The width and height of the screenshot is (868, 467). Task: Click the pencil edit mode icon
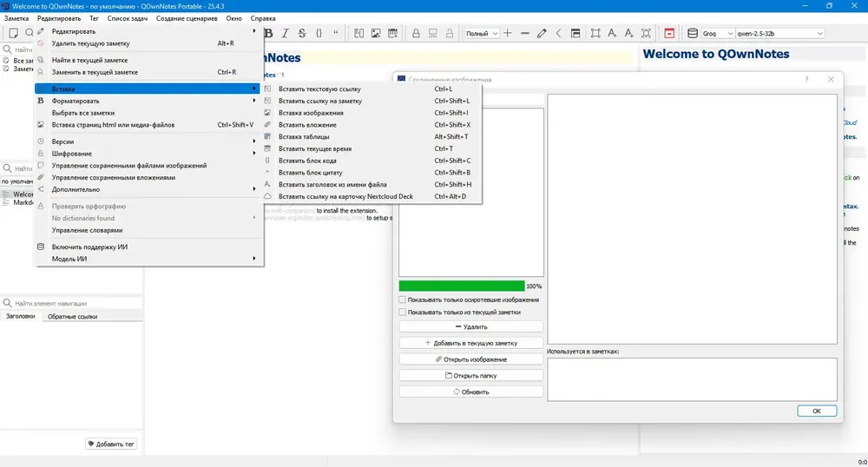tap(542, 33)
